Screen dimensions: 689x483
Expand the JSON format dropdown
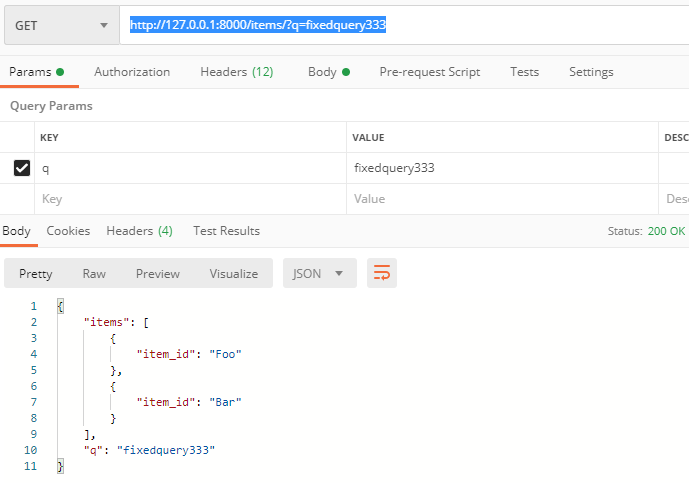319,273
